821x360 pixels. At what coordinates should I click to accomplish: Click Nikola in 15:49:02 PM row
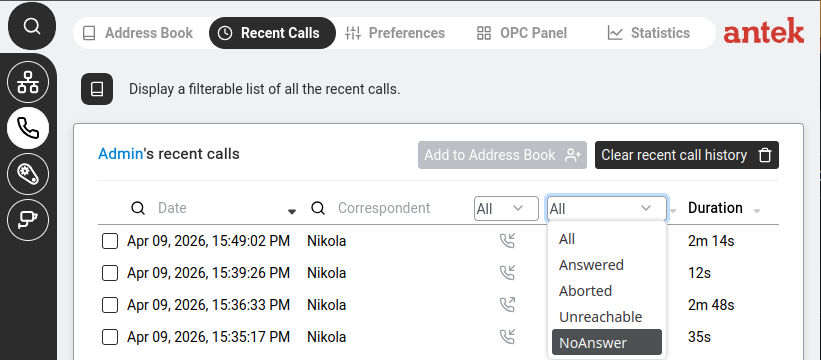(327, 242)
